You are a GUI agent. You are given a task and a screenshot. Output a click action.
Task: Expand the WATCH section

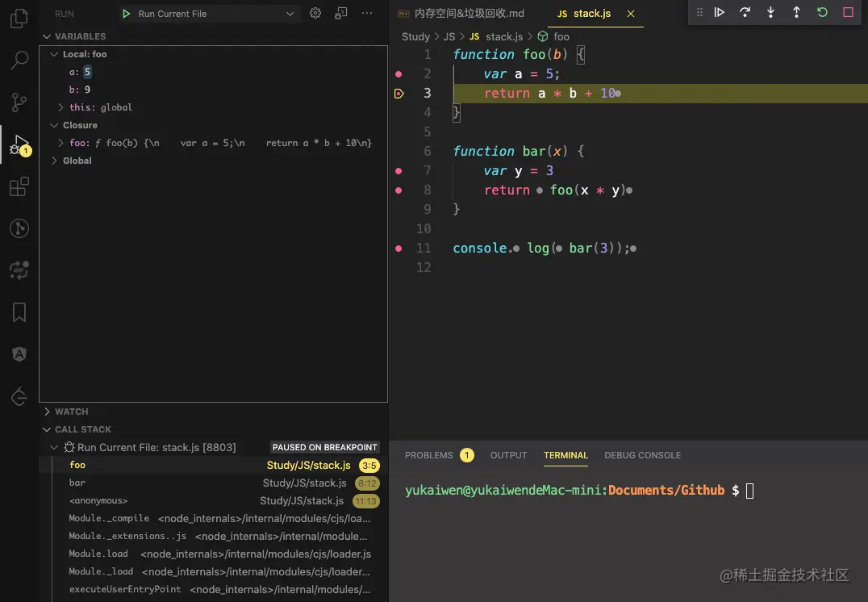click(71, 412)
